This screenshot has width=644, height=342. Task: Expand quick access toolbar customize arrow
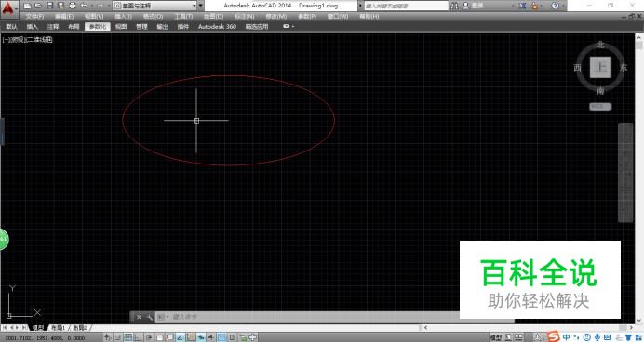click(200, 6)
